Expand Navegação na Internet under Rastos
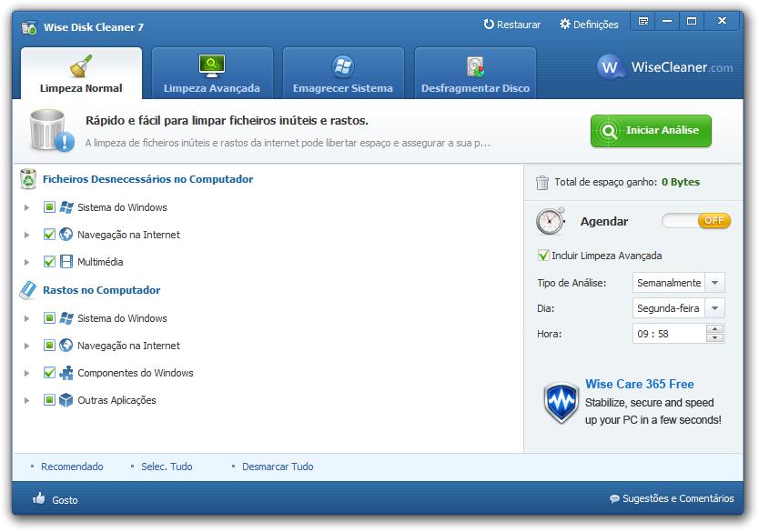The image size is (759, 532). (x=27, y=346)
